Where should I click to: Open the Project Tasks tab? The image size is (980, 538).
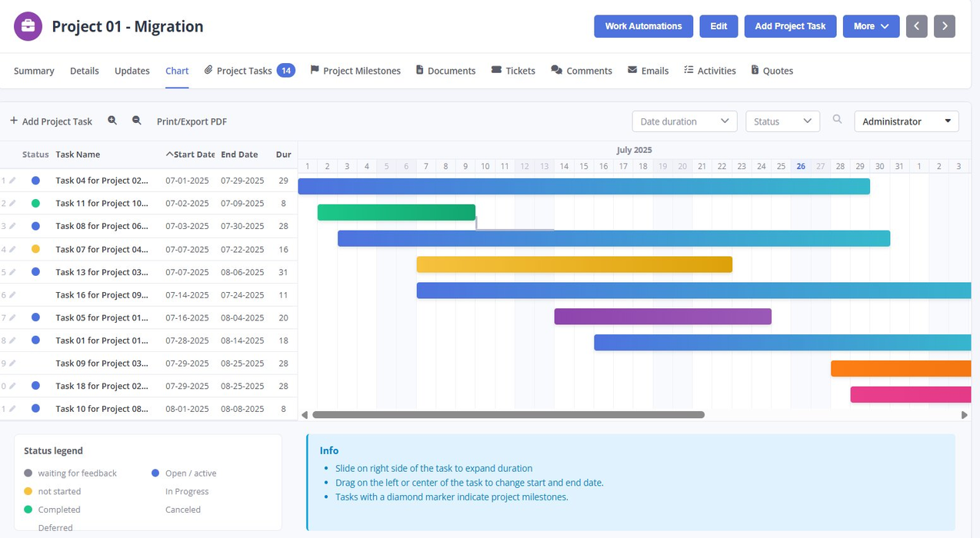coord(249,71)
